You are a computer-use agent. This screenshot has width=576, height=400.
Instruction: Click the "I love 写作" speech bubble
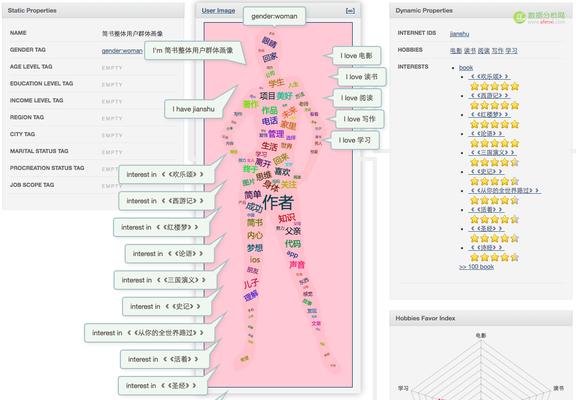[x=359, y=119]
